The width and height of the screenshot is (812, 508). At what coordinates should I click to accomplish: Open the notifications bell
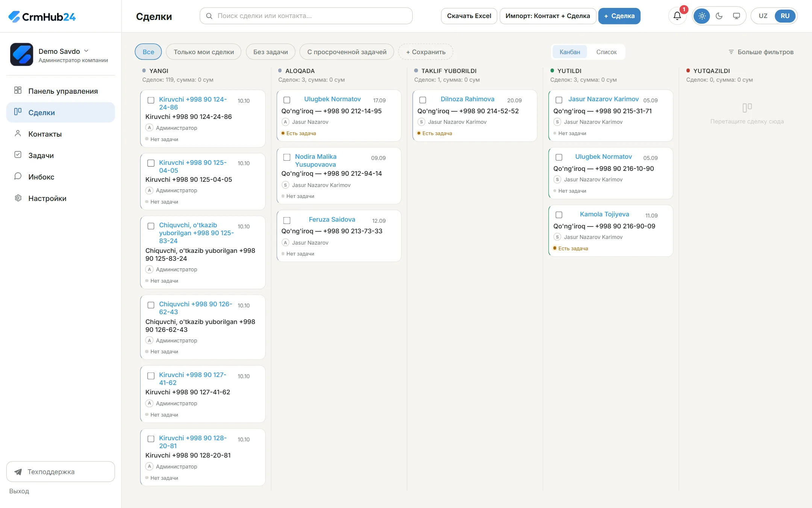click(x=677, y=16)
